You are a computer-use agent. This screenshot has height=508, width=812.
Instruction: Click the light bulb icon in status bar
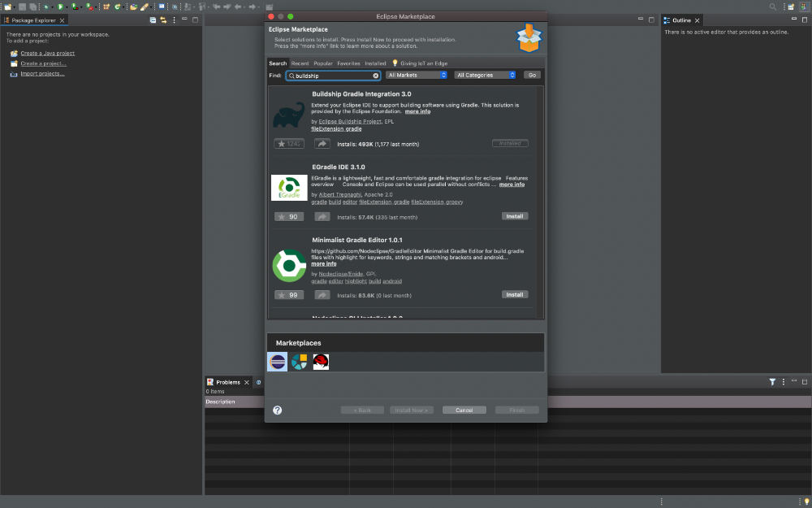pos(806,501)
